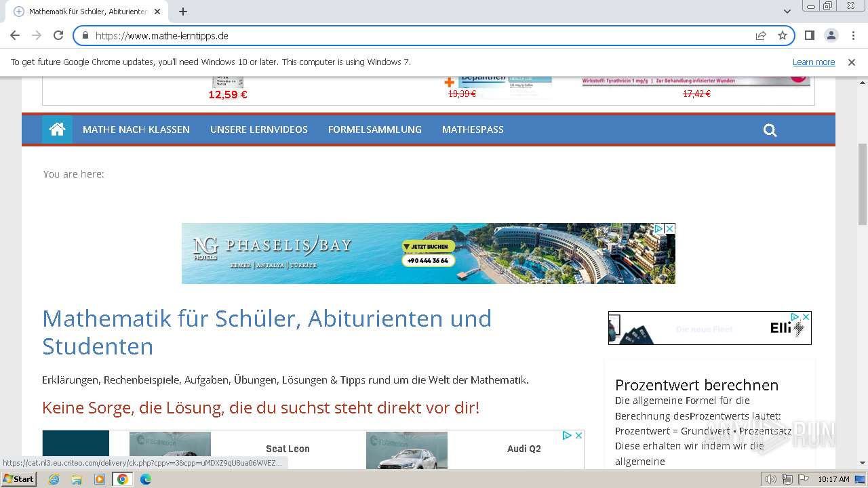Click AdChoices icon on Phaselis Bay banner
This screenshot has height=488, width=868.
click(x=658, y=229)
